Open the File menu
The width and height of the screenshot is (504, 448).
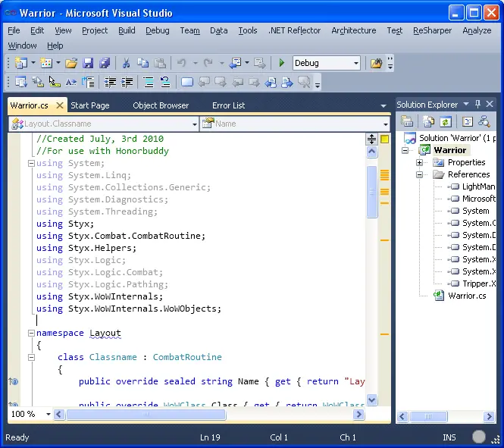pos(14,30)
